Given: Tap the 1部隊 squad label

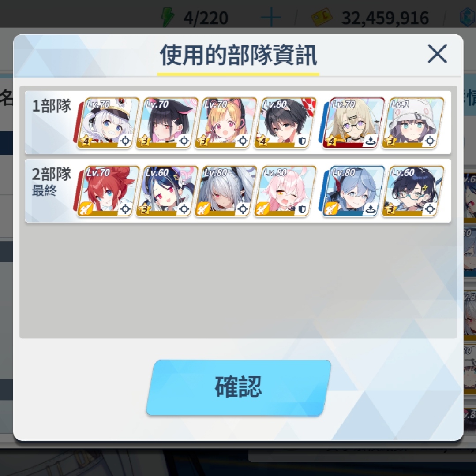Looking at the screenshot, I should 51,106.
